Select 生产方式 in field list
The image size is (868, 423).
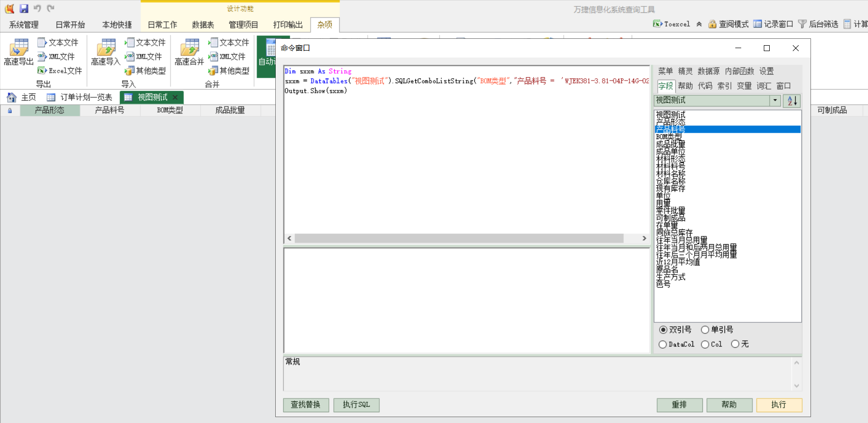point(727,277)
